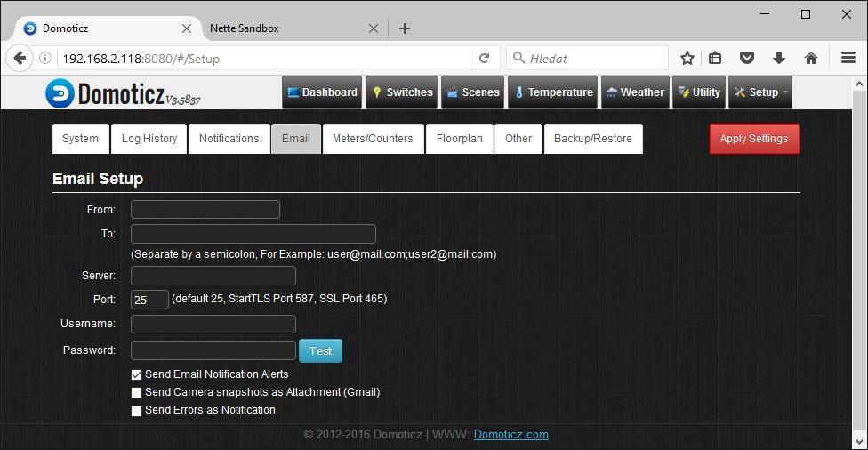
Task: Open the Log History tab
Action: point(149,139)
